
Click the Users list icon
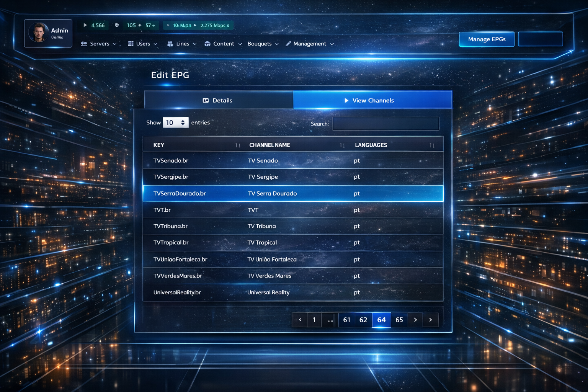pos(131,44)
